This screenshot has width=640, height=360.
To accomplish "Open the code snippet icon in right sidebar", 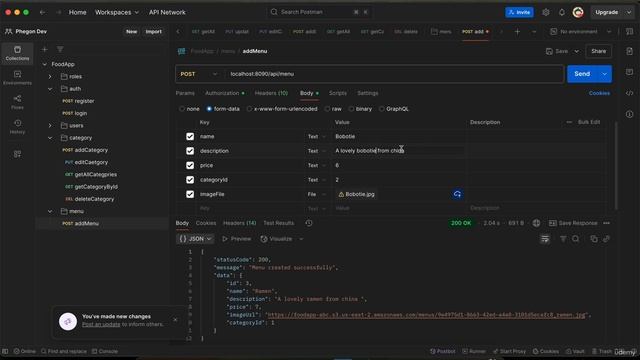I will click(x=629, y=93).
